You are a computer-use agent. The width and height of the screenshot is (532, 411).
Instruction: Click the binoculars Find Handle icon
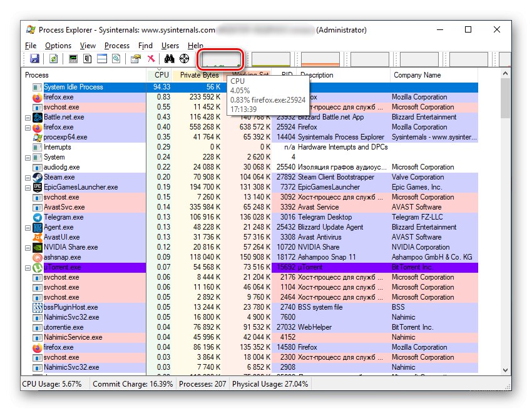[x=168, y=59]
